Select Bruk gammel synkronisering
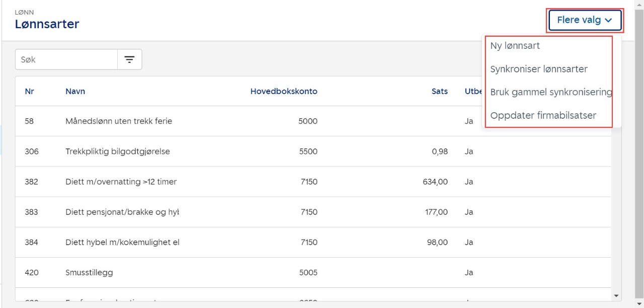 (550, 92)
